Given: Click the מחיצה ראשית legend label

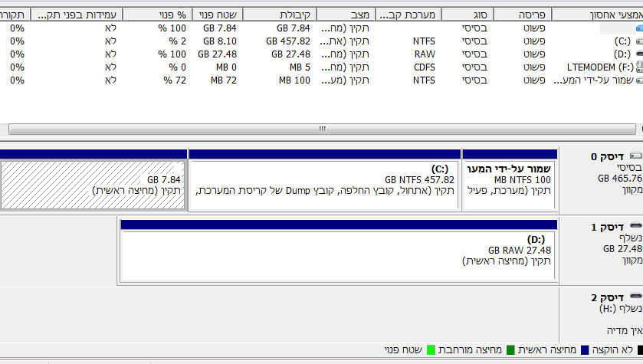Looking at the screenshot, I should (x=547, y=350).
